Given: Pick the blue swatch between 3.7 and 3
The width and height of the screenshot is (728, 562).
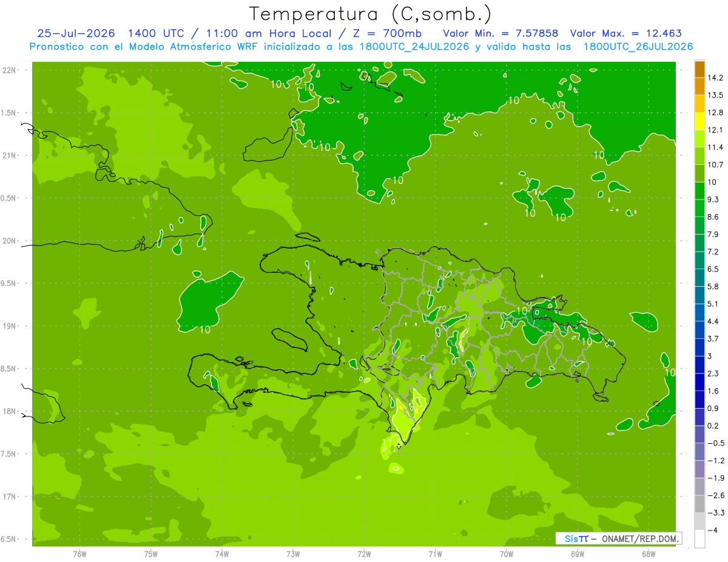Looking at the screenshot, I should 699,347.
